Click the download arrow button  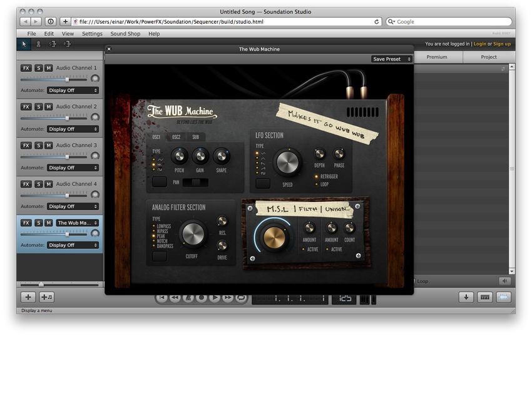pyautogui.click(x=466, y=297)
